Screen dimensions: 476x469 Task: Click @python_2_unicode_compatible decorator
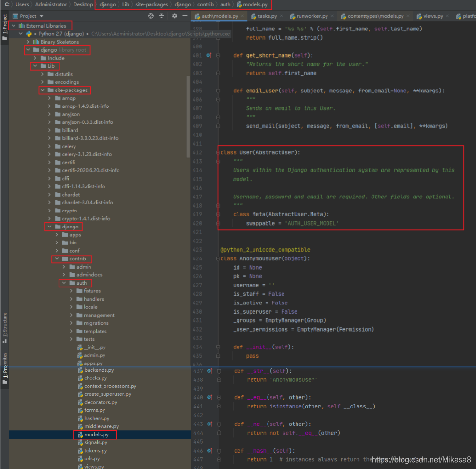(265, 250)
